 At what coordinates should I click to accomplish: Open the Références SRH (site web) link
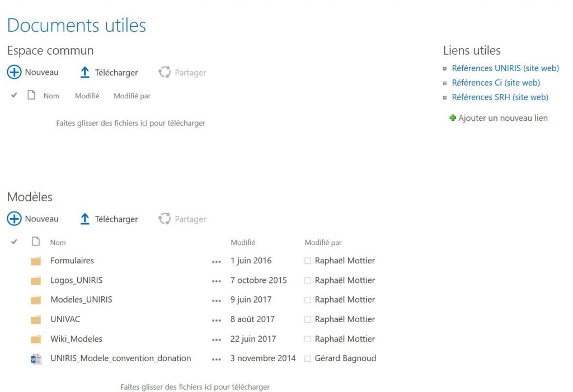coord(500,97)
